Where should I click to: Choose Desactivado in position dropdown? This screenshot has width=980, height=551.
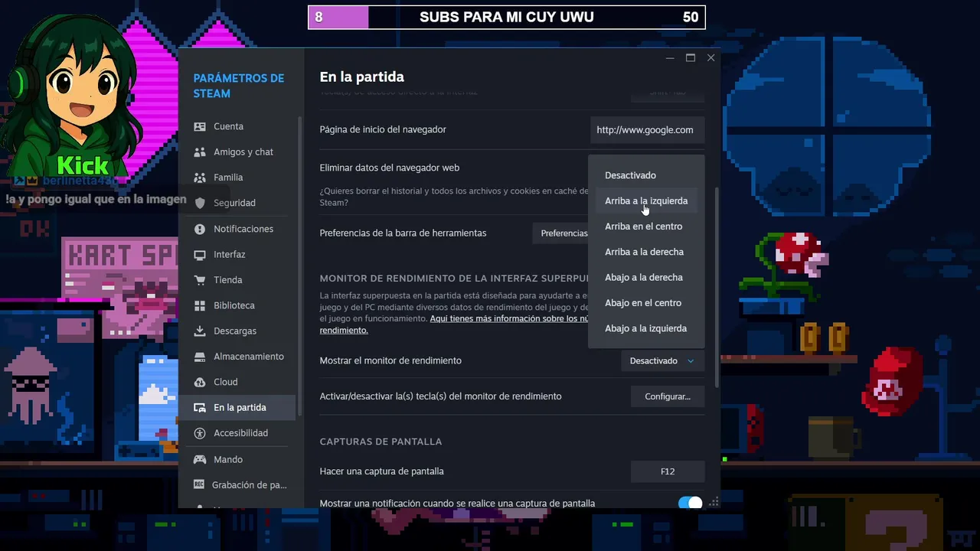coord(645,175)
